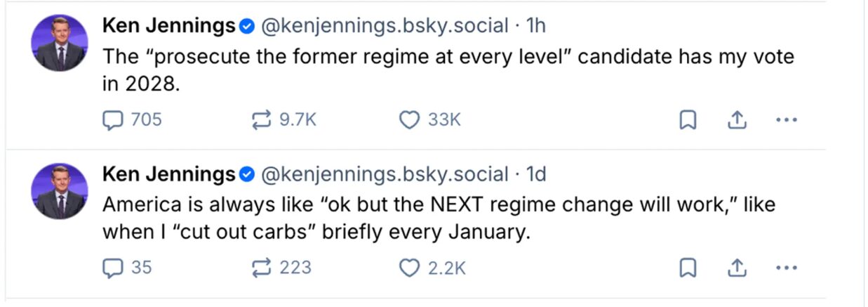Repost the post with 223 reposts

(x=261, y=268)
